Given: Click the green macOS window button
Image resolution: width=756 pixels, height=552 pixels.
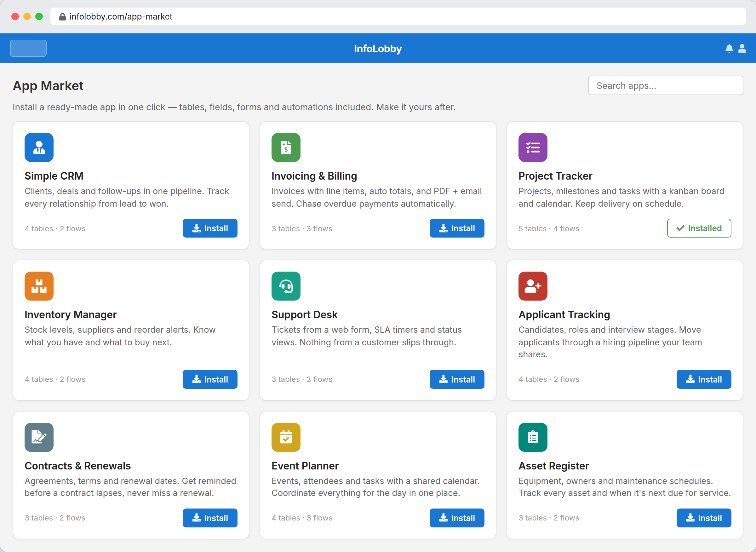Looking at the screenshot, I should tap(39, 16).
